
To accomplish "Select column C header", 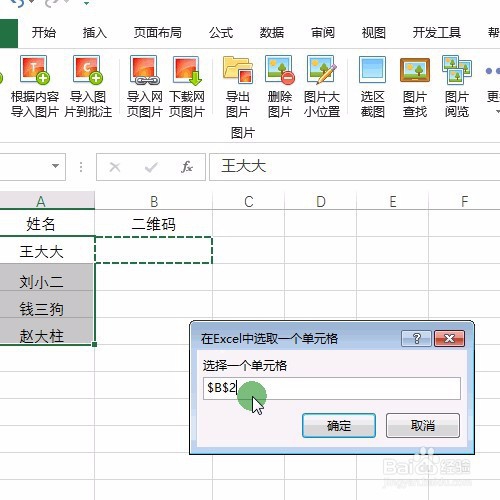I will [x=249, y=201].
